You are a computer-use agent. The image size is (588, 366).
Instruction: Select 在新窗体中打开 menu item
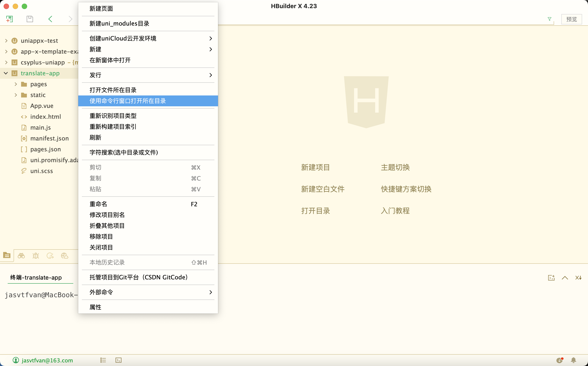pyautogui.click(x=148, y=60)
